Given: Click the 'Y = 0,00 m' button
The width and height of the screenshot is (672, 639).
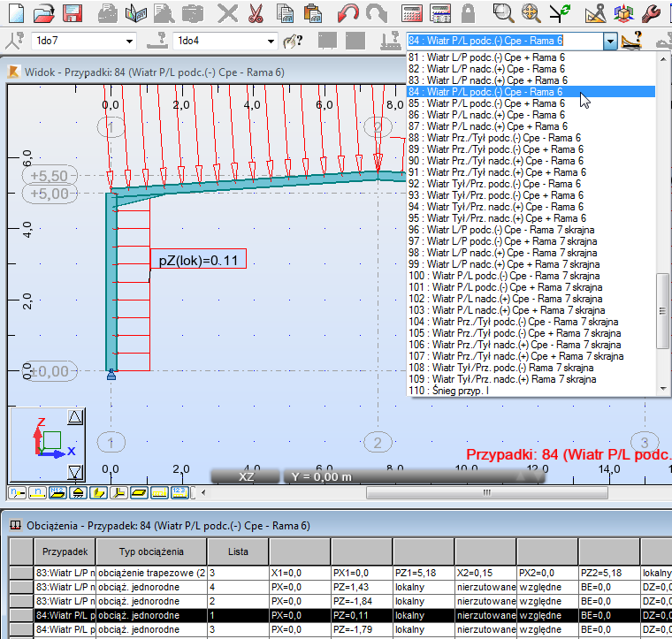Looking at the screenshot, I should click(x=322, y=476).
